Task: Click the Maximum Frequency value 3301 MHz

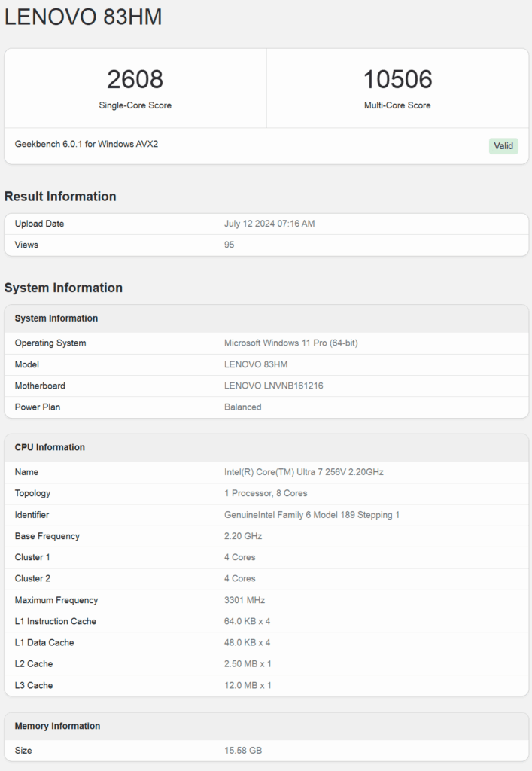Action: pos(245,600)
